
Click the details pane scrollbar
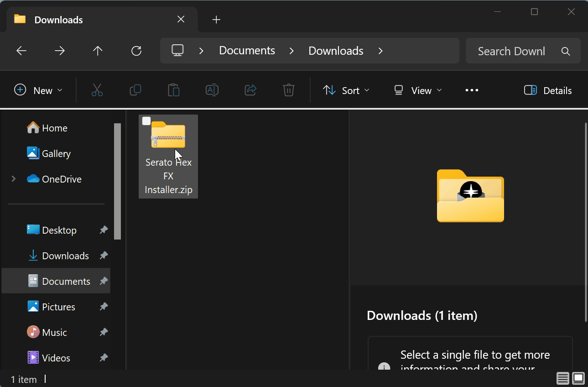coord(586,221)
